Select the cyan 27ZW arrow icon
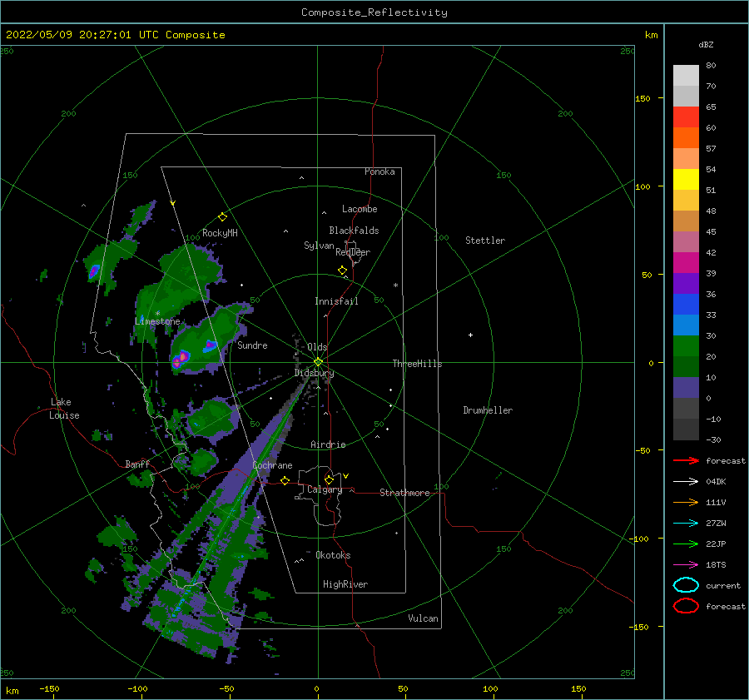Screen dimensions: 749x700 click(686, 524)
